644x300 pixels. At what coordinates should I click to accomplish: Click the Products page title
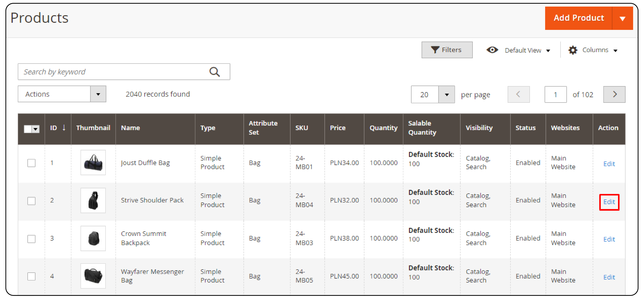(39, 18)
